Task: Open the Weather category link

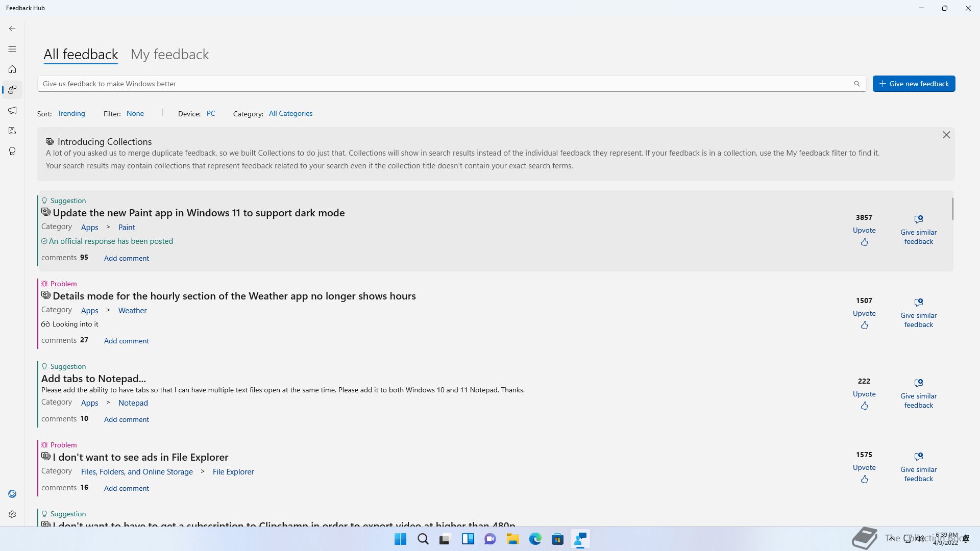Action: tap(133, 311)
